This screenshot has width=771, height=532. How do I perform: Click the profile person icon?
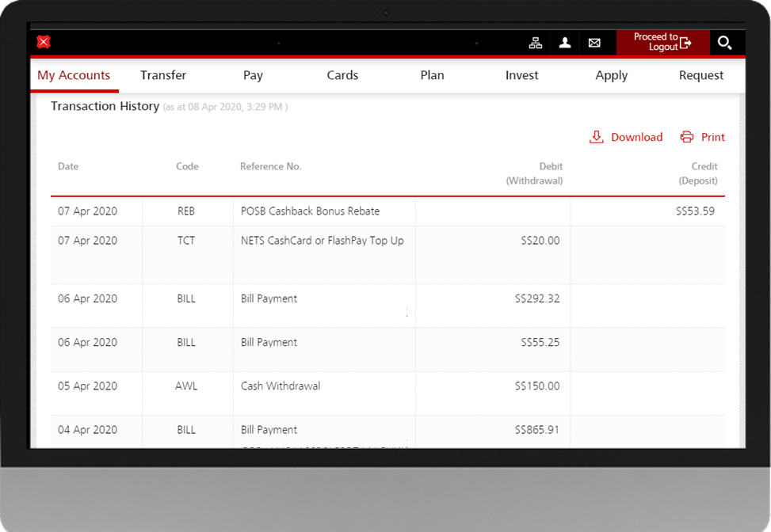[x=565, y=43]
